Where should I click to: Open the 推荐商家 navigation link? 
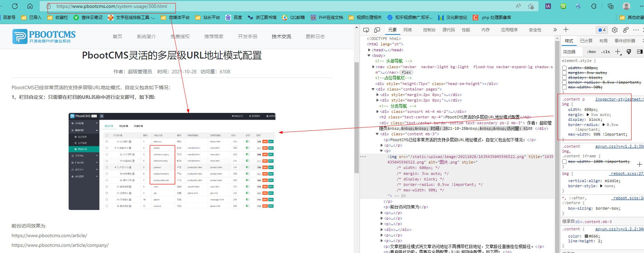click(x=214, y=36)
